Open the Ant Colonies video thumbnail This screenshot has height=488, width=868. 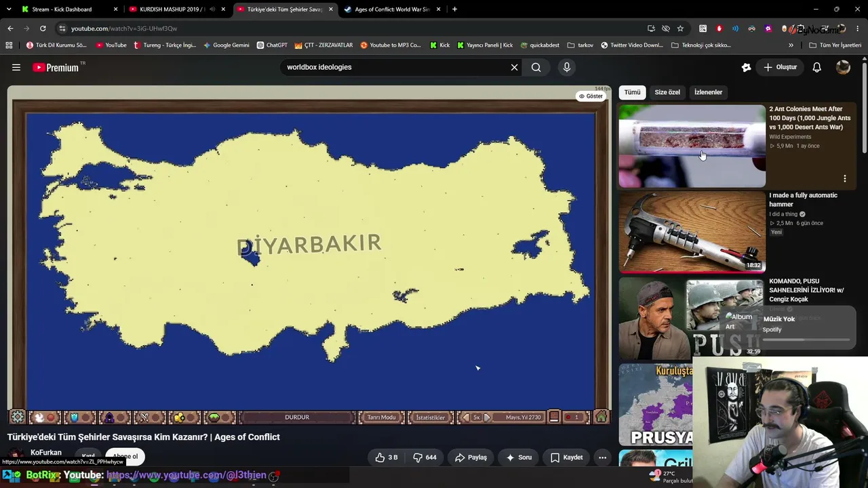tap(692, 146)
